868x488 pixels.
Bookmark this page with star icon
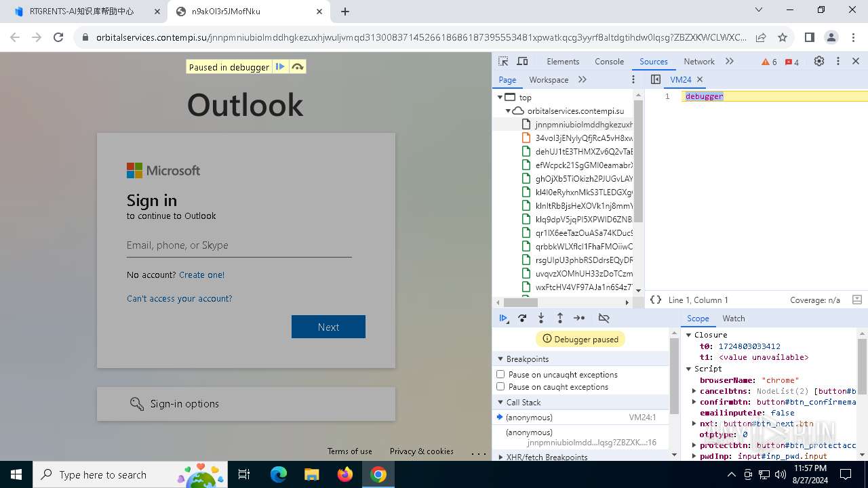(x=783, y=37)
